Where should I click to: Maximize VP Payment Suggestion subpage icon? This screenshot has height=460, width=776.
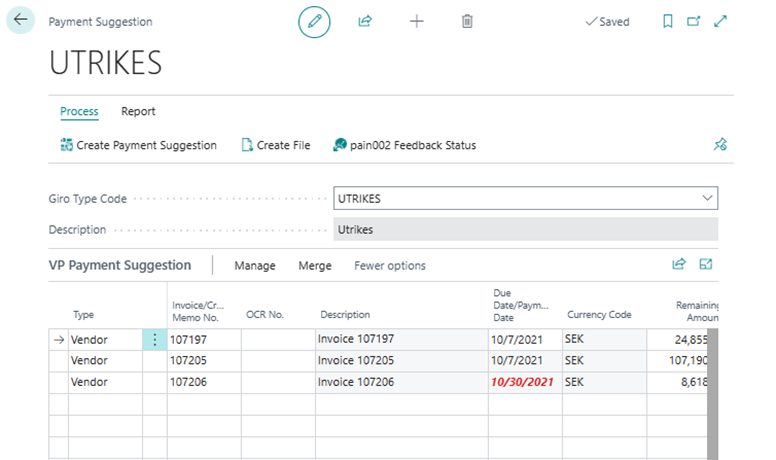[x=706, y=264]
